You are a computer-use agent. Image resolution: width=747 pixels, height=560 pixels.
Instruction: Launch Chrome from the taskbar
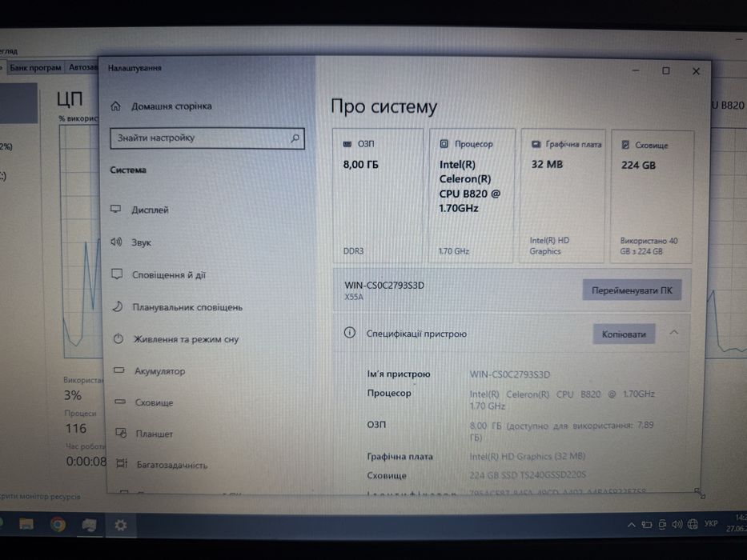(58, 524)
